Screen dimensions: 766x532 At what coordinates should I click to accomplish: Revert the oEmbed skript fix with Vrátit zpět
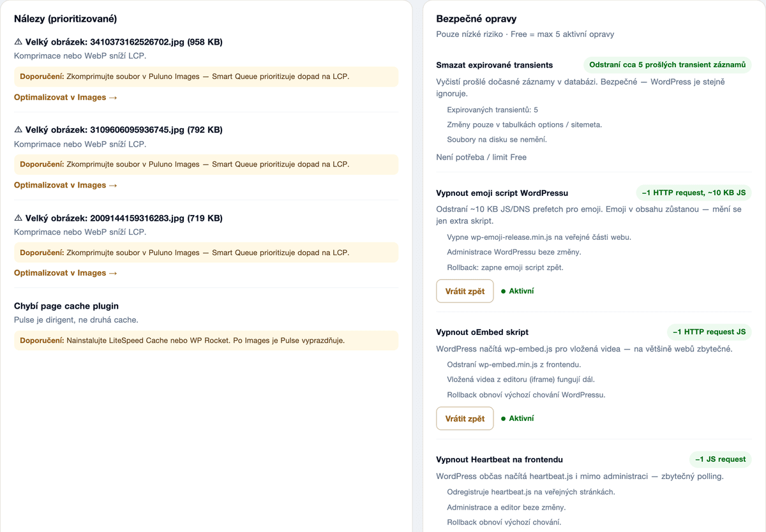pos(465,418)
